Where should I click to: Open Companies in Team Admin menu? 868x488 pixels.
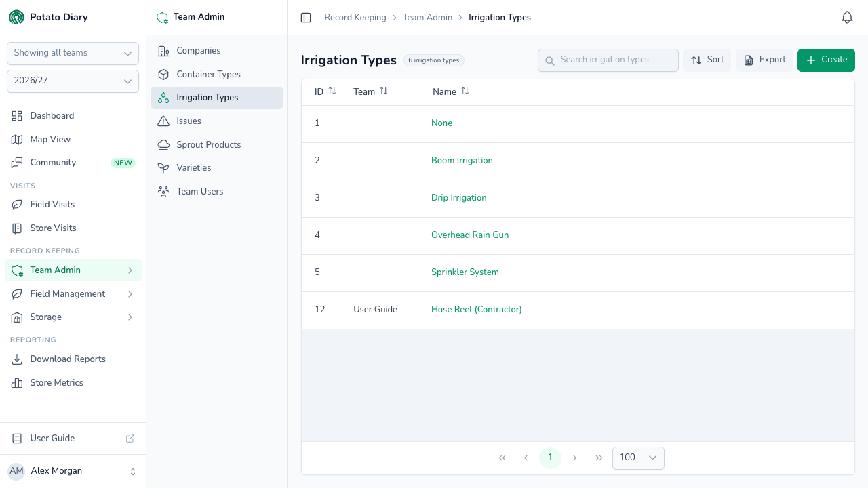[x=217, y=51]
